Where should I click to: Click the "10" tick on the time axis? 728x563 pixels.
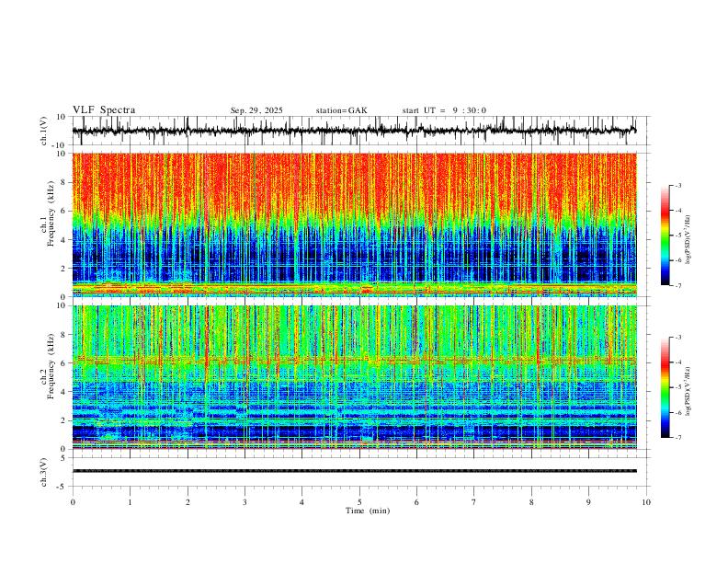tap(646, 502)
